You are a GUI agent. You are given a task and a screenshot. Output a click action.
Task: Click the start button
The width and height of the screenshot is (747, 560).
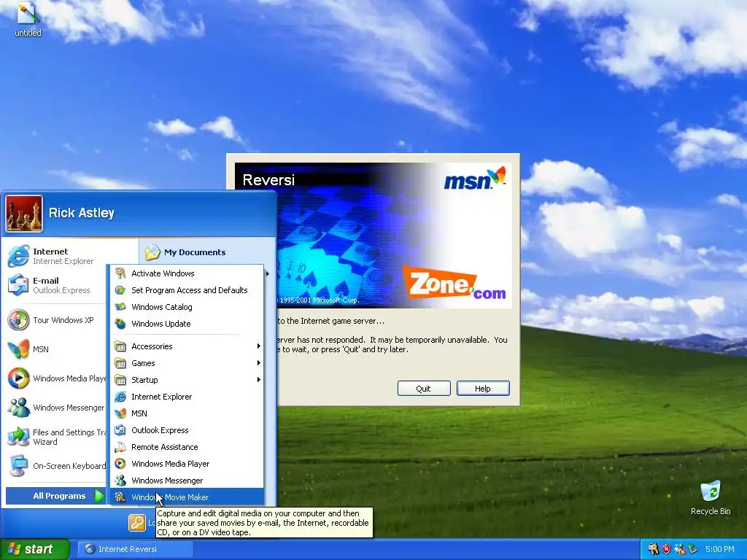[x=34, y=549]
